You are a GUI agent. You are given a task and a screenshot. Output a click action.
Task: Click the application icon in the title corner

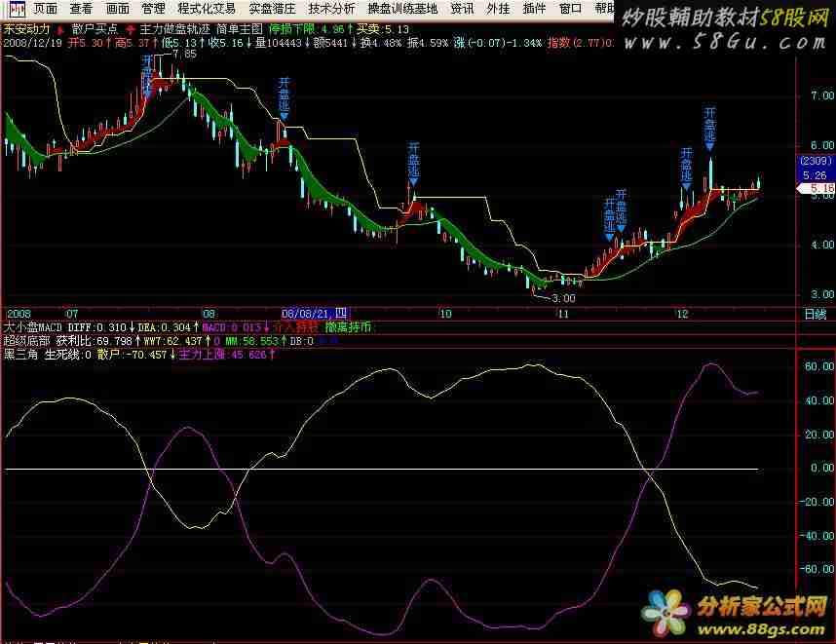coord(18,9)
